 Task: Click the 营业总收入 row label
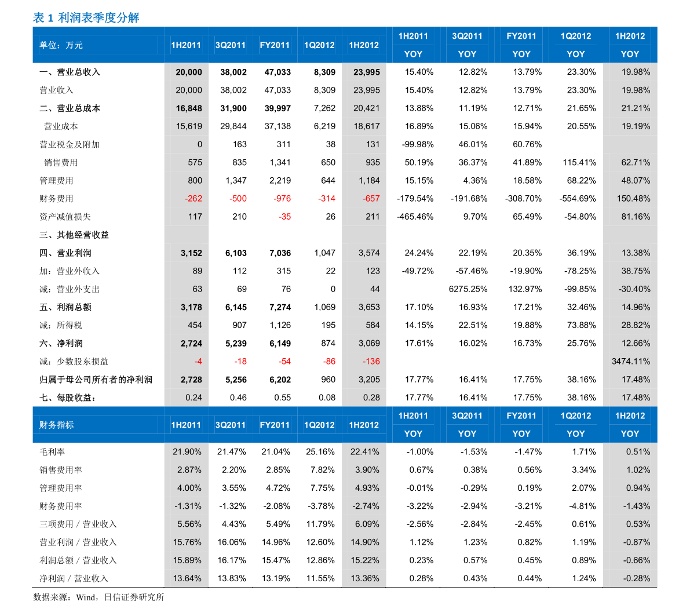(70, 72)
